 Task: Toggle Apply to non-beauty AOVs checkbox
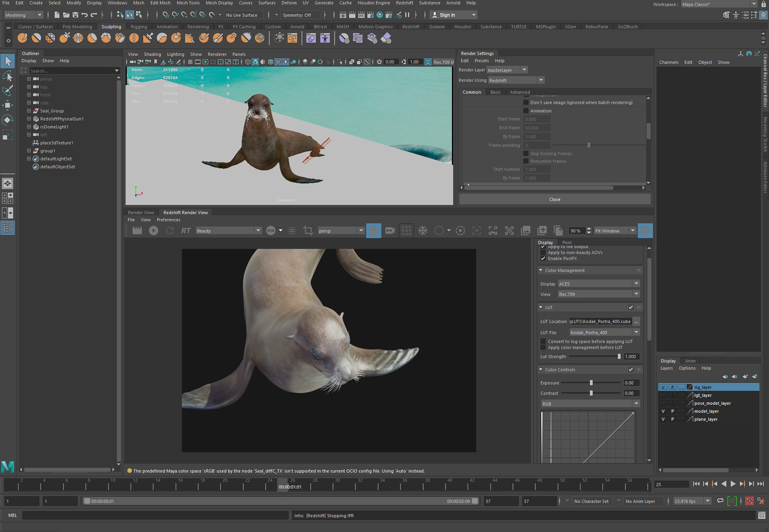pyautogui.click(x=543, y=252)
